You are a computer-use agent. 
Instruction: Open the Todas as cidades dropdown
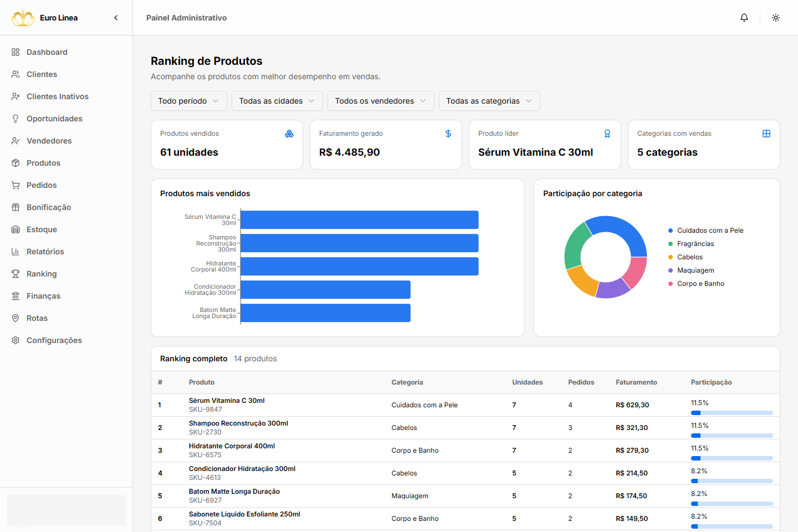tap(277, 101)
